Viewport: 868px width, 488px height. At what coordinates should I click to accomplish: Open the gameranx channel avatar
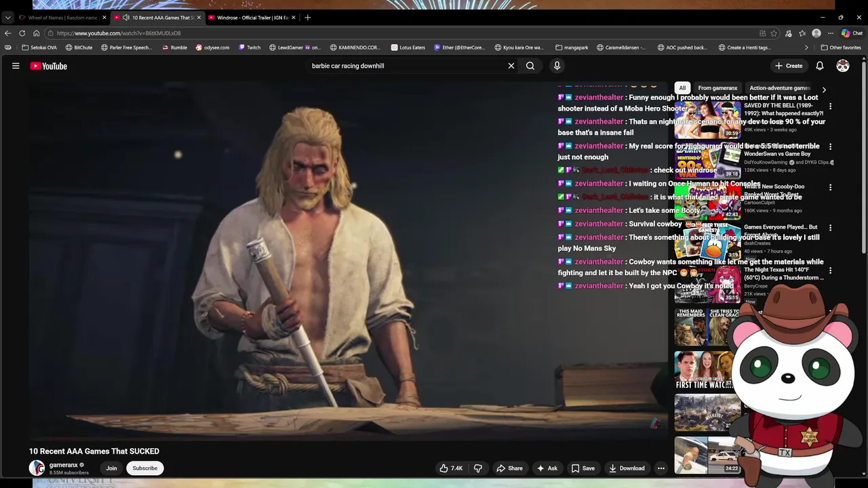37,468
